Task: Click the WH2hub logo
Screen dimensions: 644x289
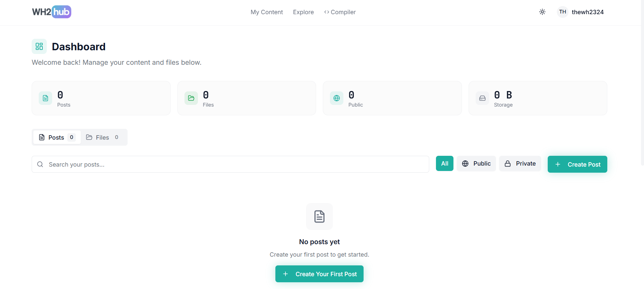Action: [52, 12]
